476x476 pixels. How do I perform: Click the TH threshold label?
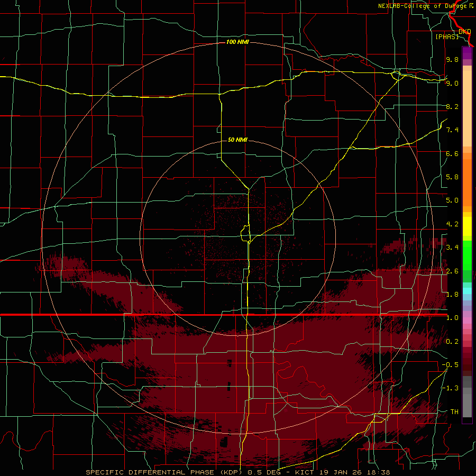(x=454, y=412)
